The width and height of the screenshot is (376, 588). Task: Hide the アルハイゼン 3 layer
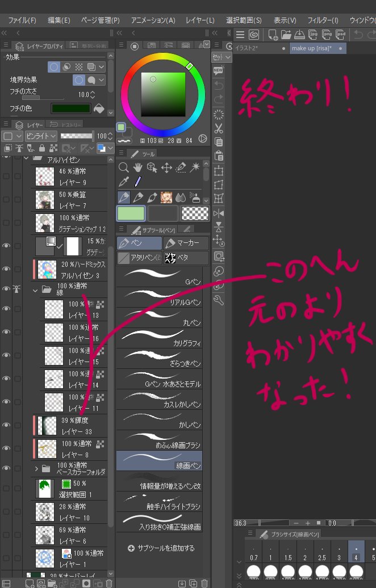tap(6, 269)
